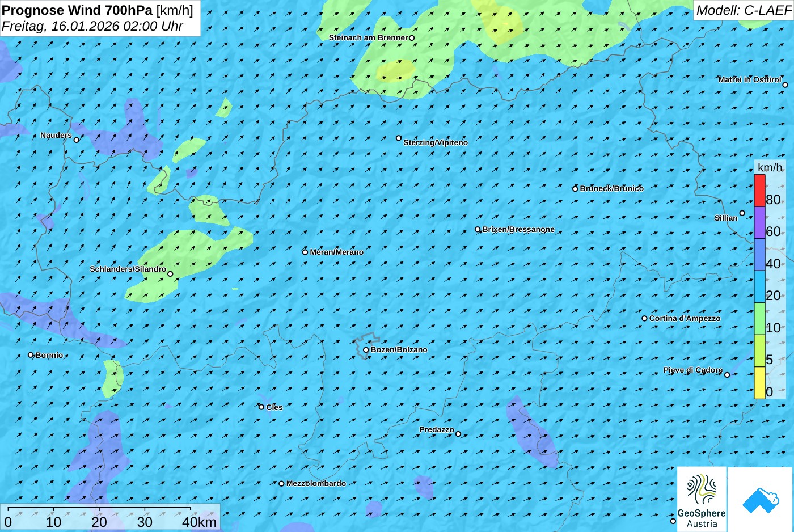794x532 pixels.
Task: Click the 'Bruneck/Brunico' place label
Action: (612, 188)
